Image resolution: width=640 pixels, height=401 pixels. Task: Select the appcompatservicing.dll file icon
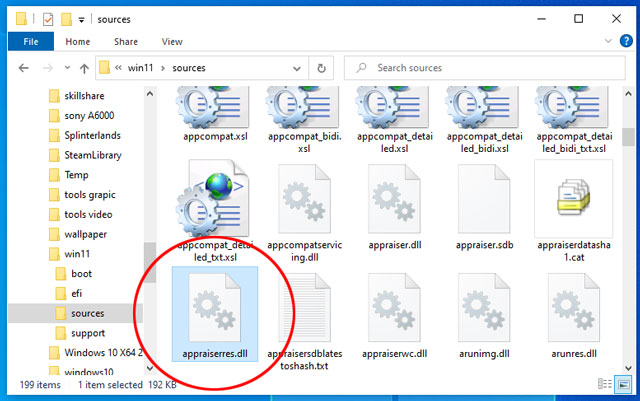[304, 199]
